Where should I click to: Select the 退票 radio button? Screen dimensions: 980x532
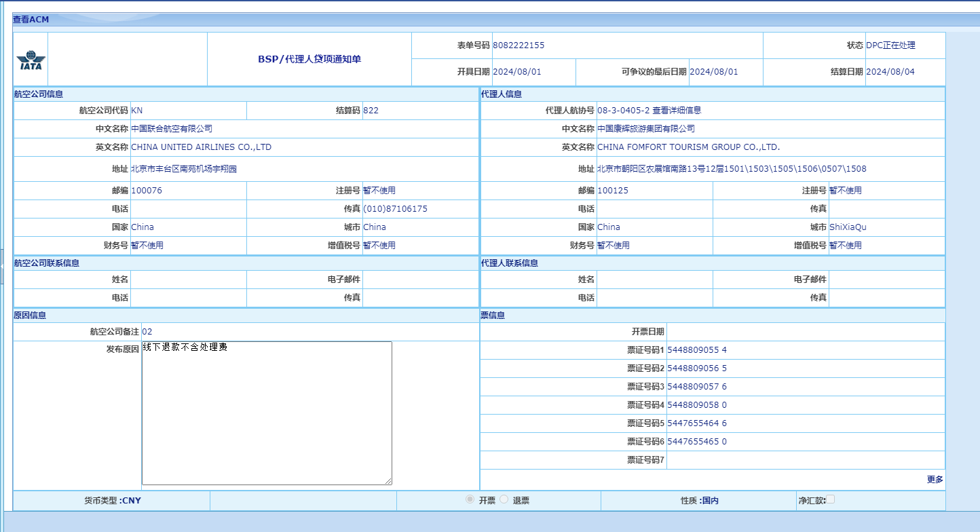coord(504,500)
